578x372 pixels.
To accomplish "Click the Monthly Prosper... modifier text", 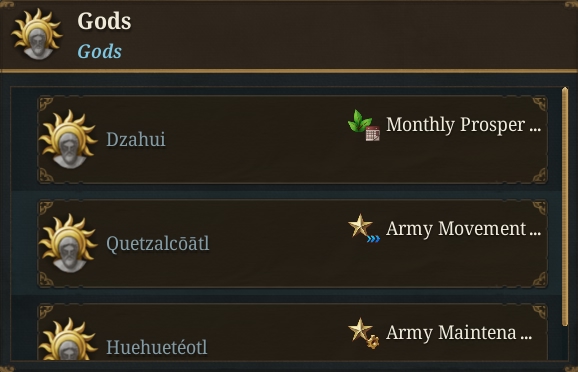I will pyautogui.click(x=463, y=125).
